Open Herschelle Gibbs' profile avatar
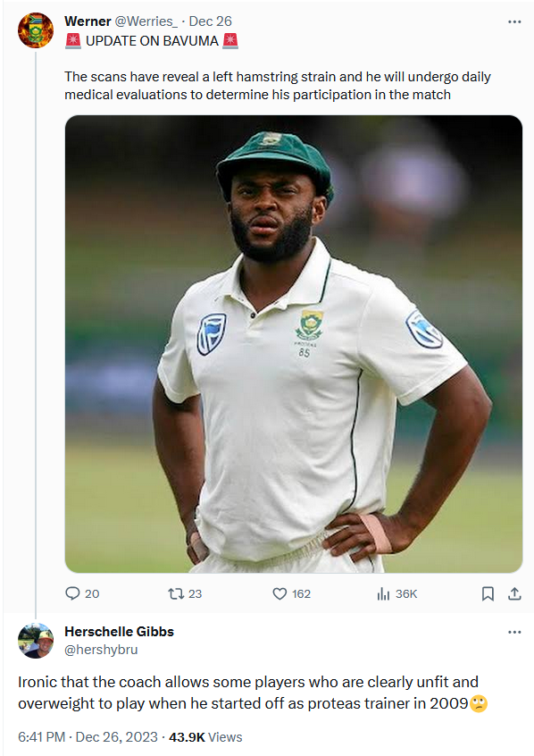534x756 pixels. click(36, 640)
